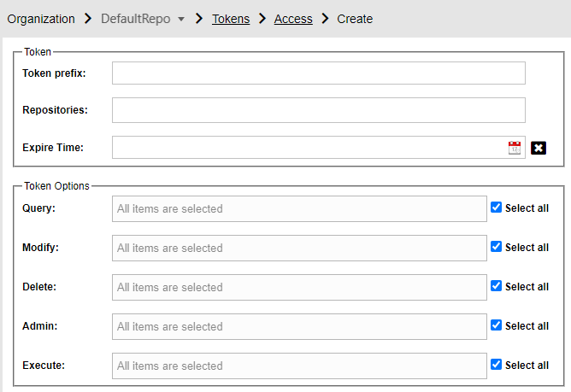Uncheck Select all for Delete
The width and height of the screenshot is (571, 392).
496,286
